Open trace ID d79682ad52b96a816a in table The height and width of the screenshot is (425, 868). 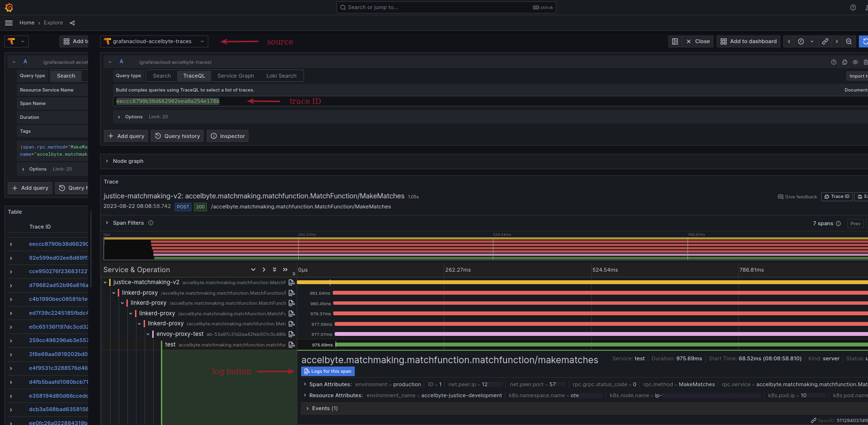click(x=58, y=285)
